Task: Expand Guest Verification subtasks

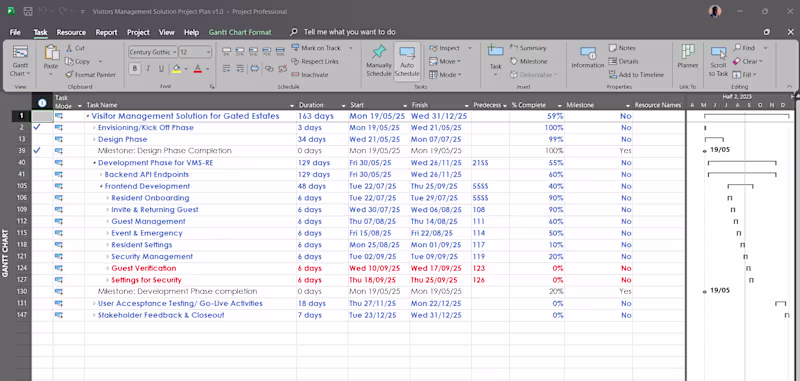Action: [108, 268]
